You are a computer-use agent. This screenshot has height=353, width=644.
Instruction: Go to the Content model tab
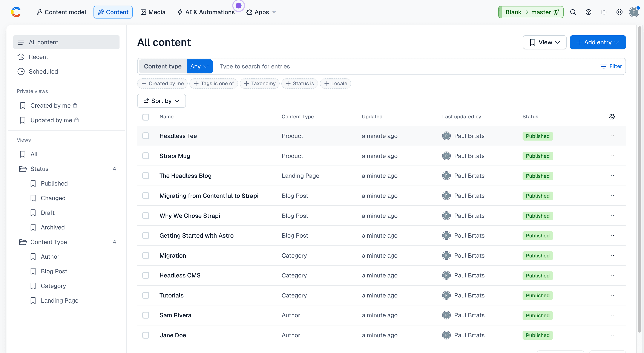pyautogui.click(x=61, y=12)
